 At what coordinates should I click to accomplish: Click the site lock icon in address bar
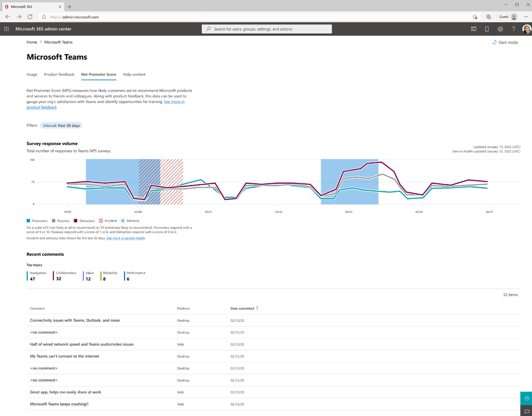click(44, 17)
